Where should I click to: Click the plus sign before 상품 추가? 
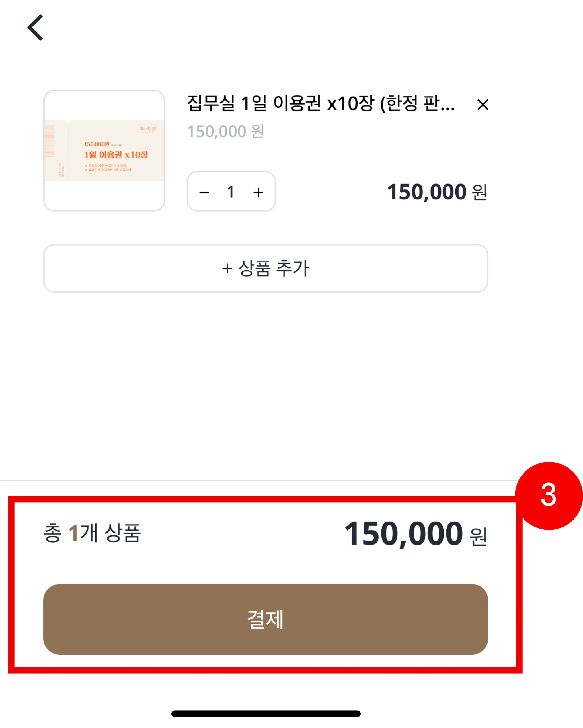click(x=227, y=269)
